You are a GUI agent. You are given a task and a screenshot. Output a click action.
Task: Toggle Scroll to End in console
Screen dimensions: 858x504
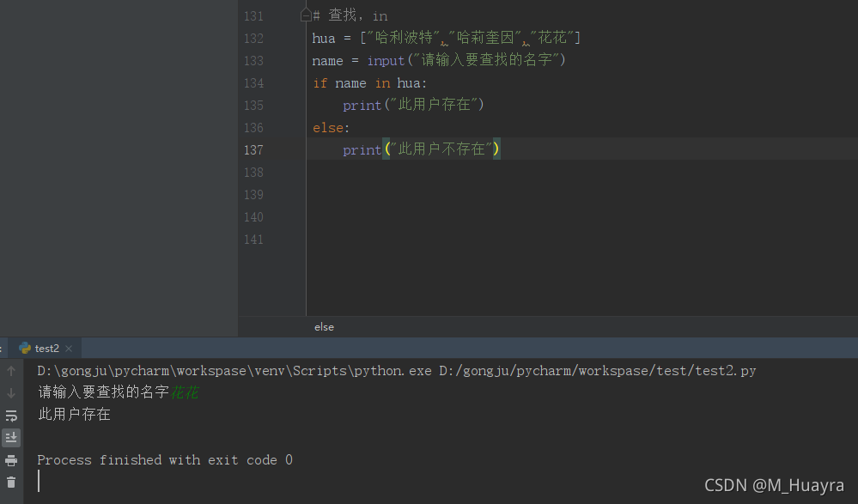point(11,438)
